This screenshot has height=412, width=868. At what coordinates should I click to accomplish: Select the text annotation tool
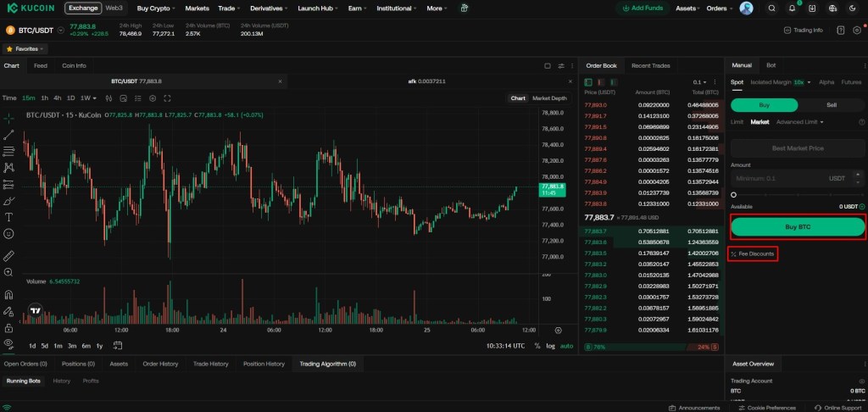coord(8,217)
